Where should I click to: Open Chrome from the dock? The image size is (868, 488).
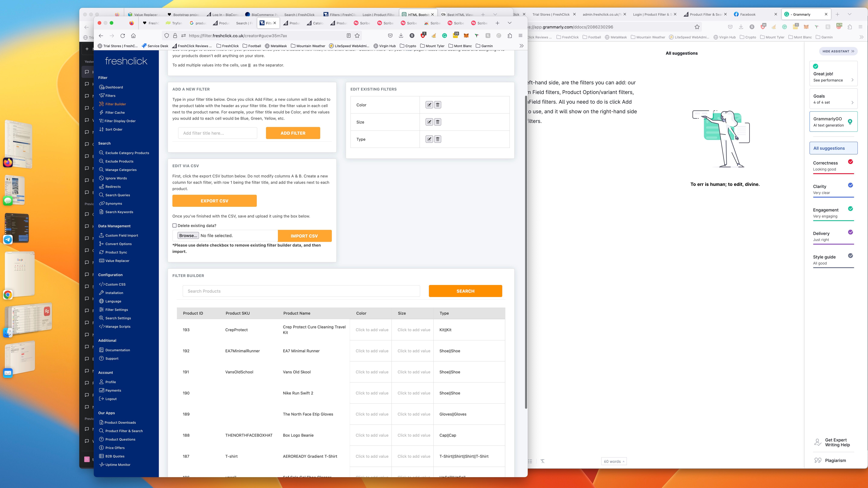(x=8, y=295)
